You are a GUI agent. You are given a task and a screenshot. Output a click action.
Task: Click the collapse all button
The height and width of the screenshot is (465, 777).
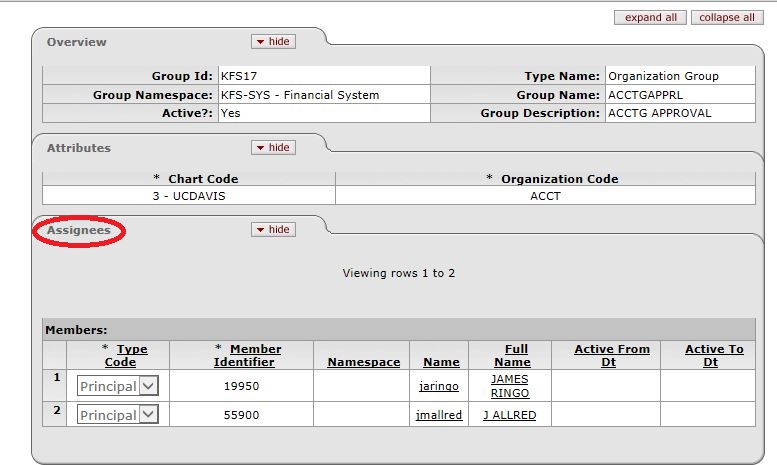pos(727,17)
